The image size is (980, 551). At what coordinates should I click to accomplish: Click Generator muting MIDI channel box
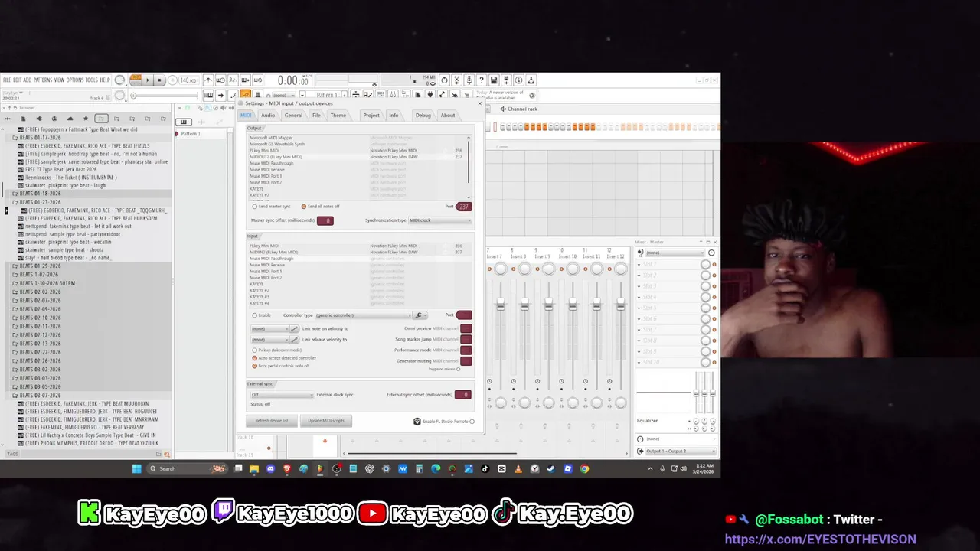(465, 360)
